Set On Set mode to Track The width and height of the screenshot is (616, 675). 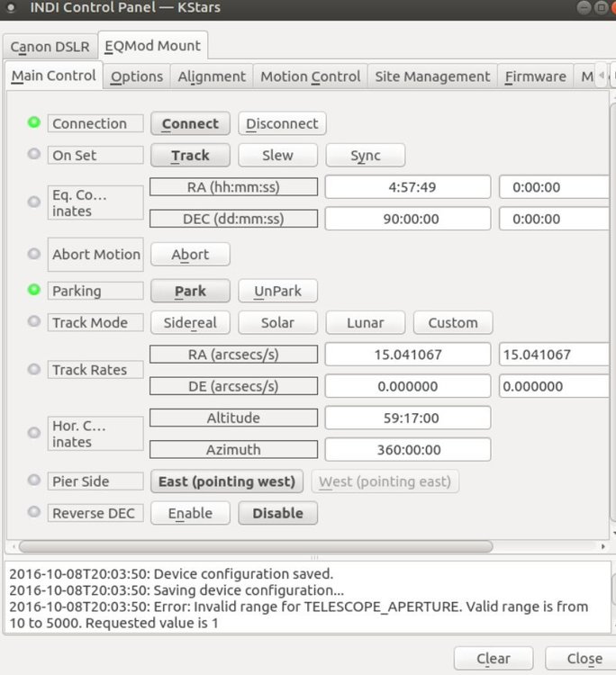[190, 156]
